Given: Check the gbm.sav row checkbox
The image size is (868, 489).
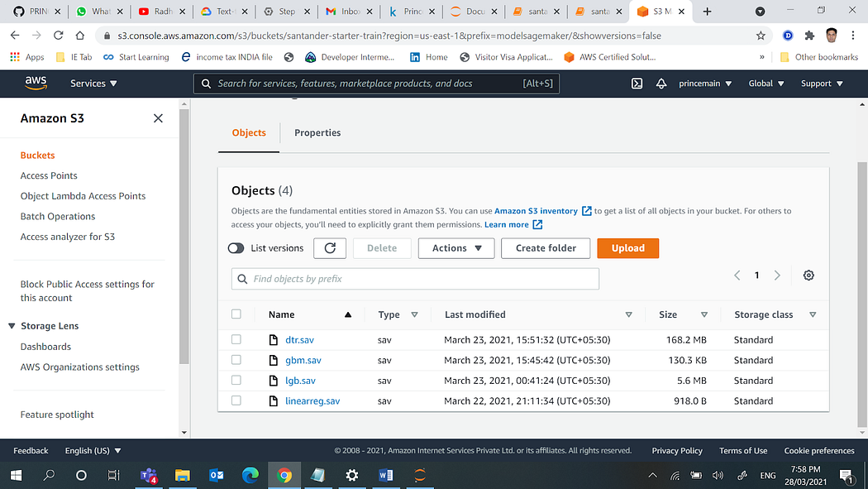Looking at the screenshot, I should tap(236, 360).
